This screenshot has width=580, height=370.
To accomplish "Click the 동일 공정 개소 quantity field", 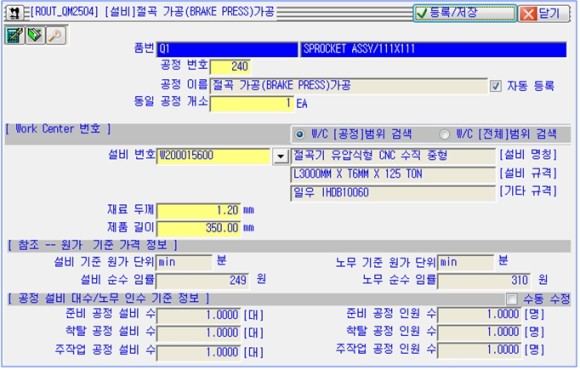I will coord(252,104).
